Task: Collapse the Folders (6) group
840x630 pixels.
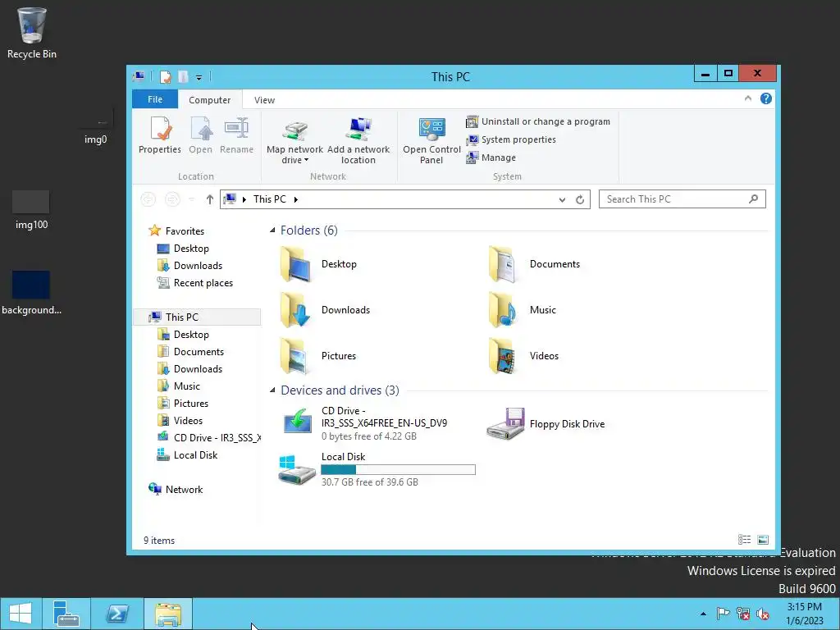Action: (272, 231)
